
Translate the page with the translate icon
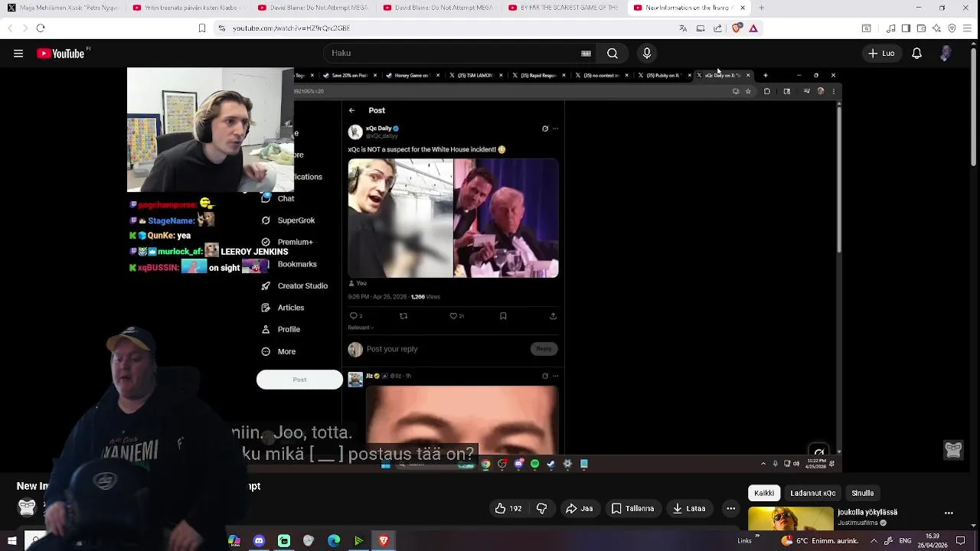pyautogui.click(x=683, y=28)
